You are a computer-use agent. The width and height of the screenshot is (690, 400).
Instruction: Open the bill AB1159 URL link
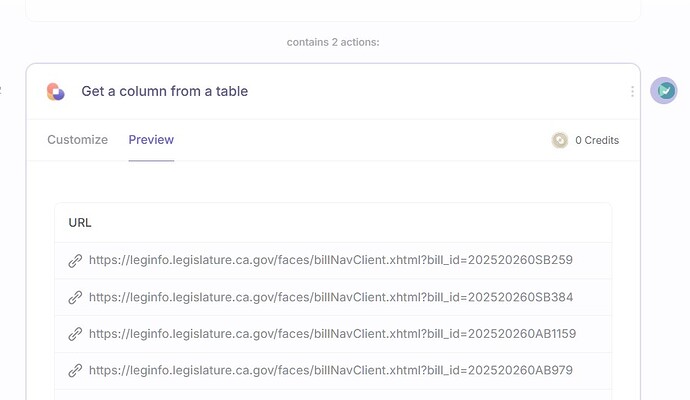[332, 334]
